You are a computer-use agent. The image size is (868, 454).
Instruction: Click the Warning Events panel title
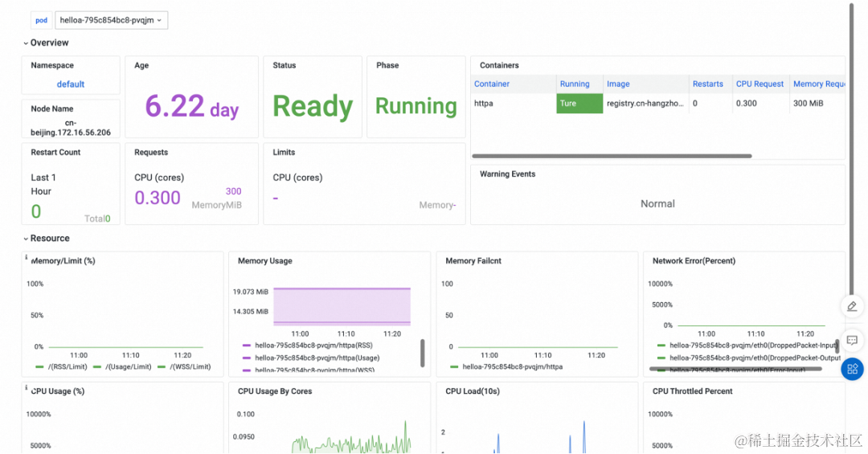(507, 174)
